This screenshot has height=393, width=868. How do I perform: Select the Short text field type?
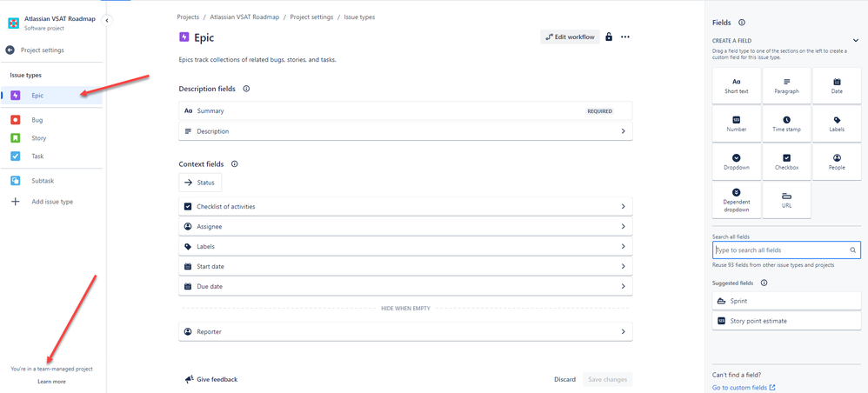[737, 86]
